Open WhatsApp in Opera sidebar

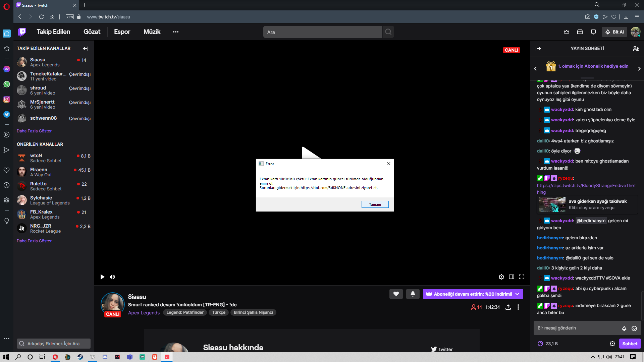(x=7, y=84)
